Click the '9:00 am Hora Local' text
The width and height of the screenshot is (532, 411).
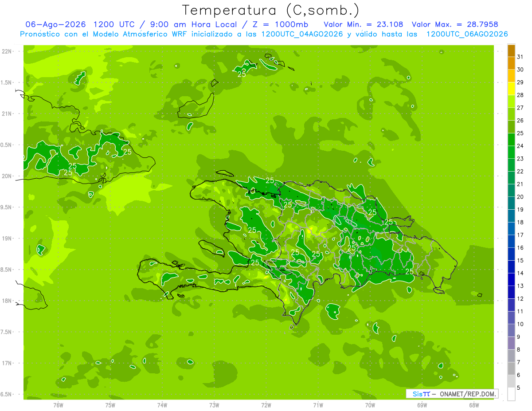tap(194, 24)
